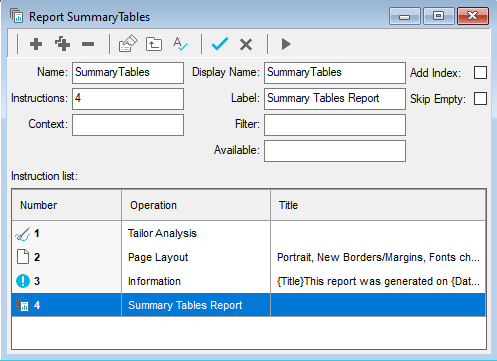Click the Summary Tables Report row icon

pyautogui.click(x=23, y=305)
